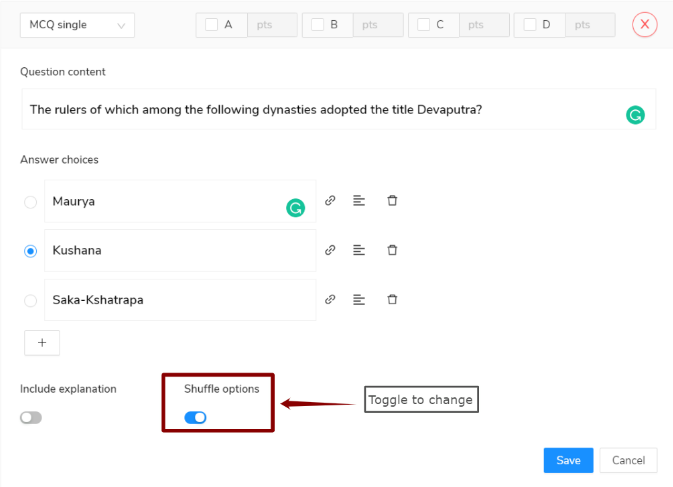Delete the Saka-Kshatrapa answer choice
The image size is (673, 487).
pos(392,299)
